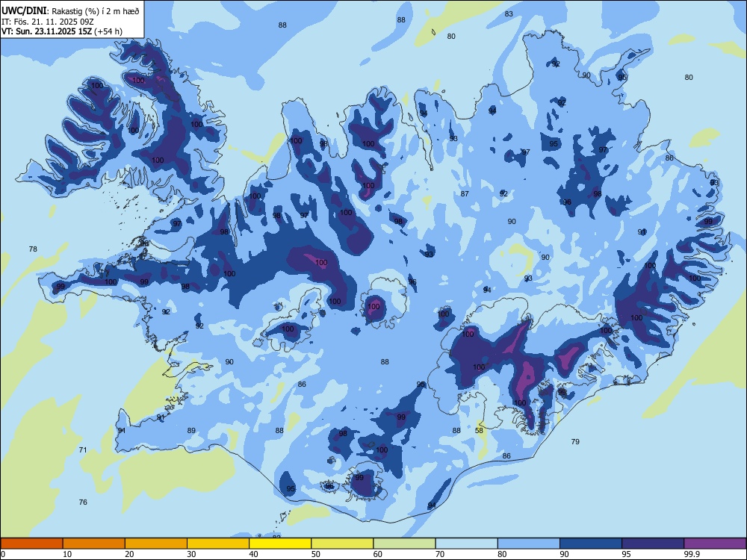The height and width of the screenshot is (560, 747).
Task: Choose the 30–40 golden legend swatch
Action: (x=218, y=544)
